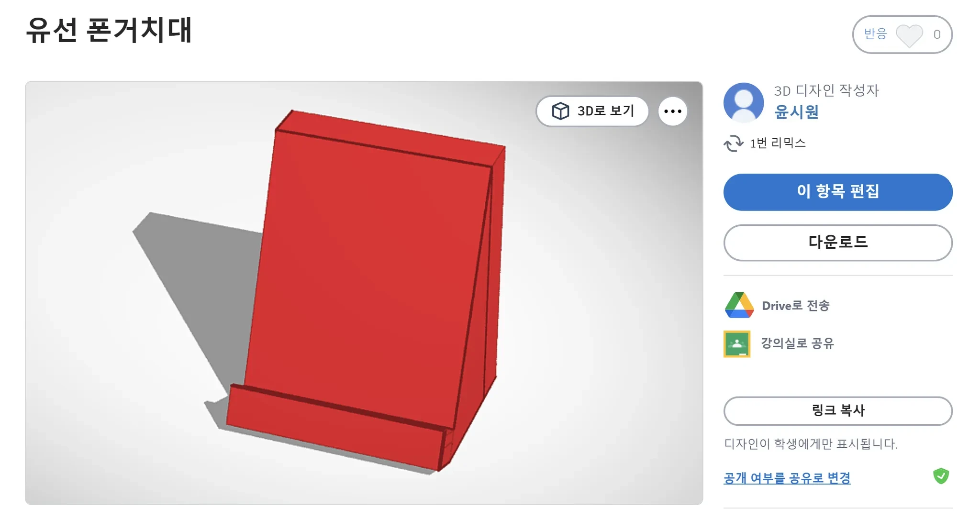Viewport: 980px width, 519px height.
Task: Click the 1번 리믹스 remix count
Action: [x=778, y=143]
